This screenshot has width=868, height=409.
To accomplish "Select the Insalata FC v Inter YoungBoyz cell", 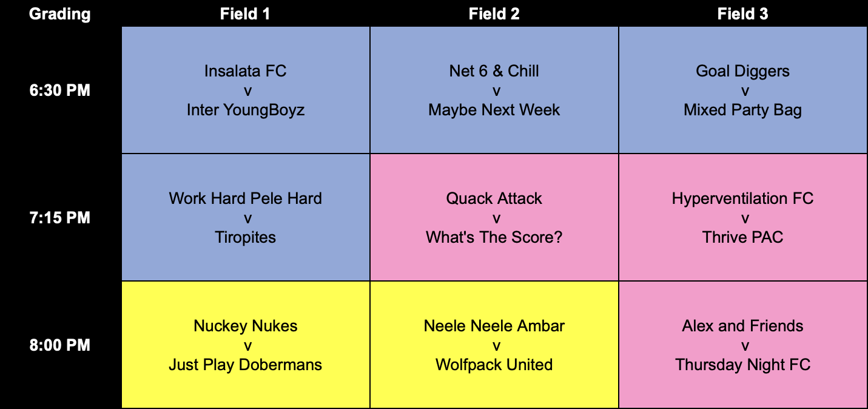I will coord(246,90).
